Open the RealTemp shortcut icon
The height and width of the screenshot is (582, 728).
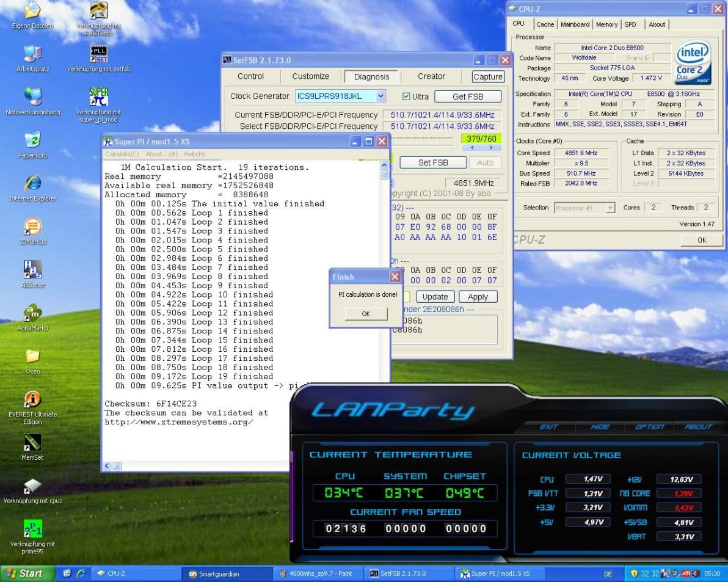98,11
